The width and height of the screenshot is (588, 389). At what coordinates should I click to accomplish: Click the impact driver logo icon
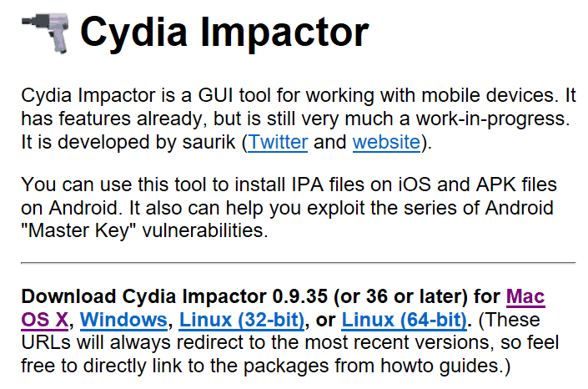tap(45, 33)
